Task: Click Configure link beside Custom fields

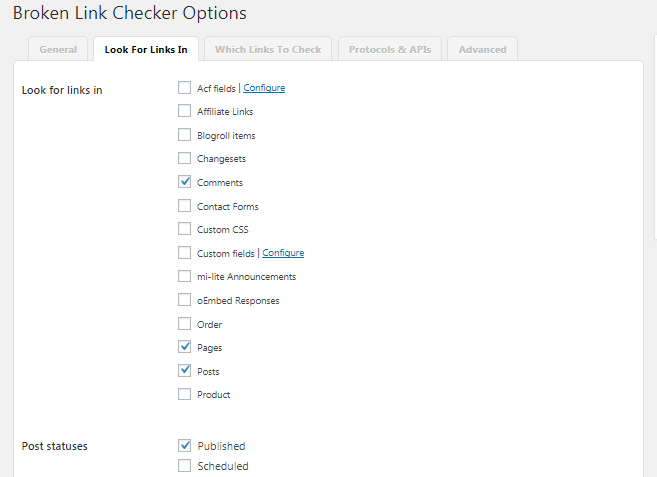Action: tap(283, 253)
